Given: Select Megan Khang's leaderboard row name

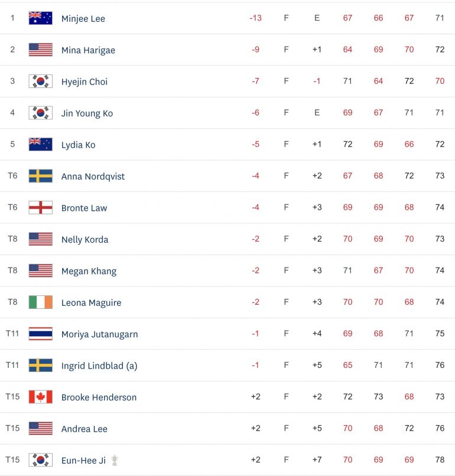Looking at the screenshot, I should [x=89, y=271].
